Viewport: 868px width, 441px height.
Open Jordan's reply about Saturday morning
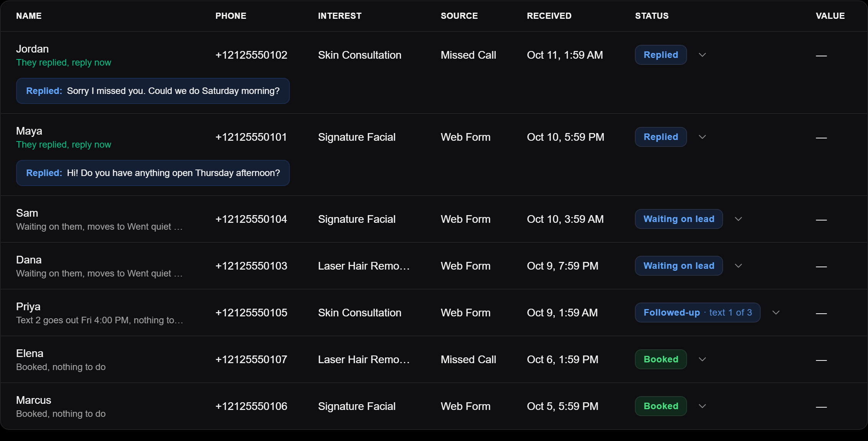click(153, 91)
